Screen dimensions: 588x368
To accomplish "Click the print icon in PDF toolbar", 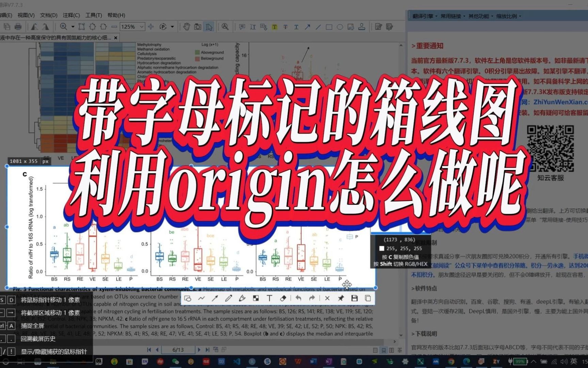I will pyautogui.click(x=18, y=27).
